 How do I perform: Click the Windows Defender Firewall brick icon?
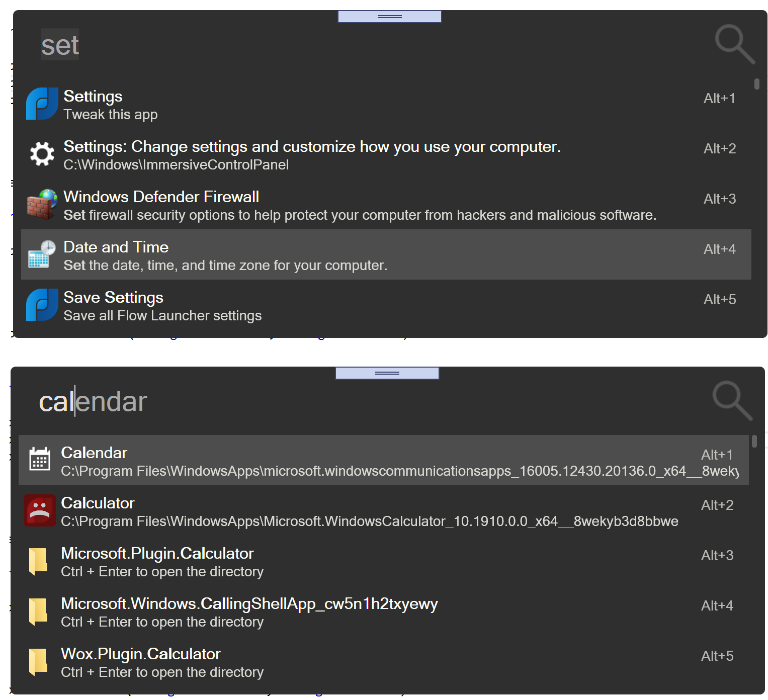coord(42,204)
